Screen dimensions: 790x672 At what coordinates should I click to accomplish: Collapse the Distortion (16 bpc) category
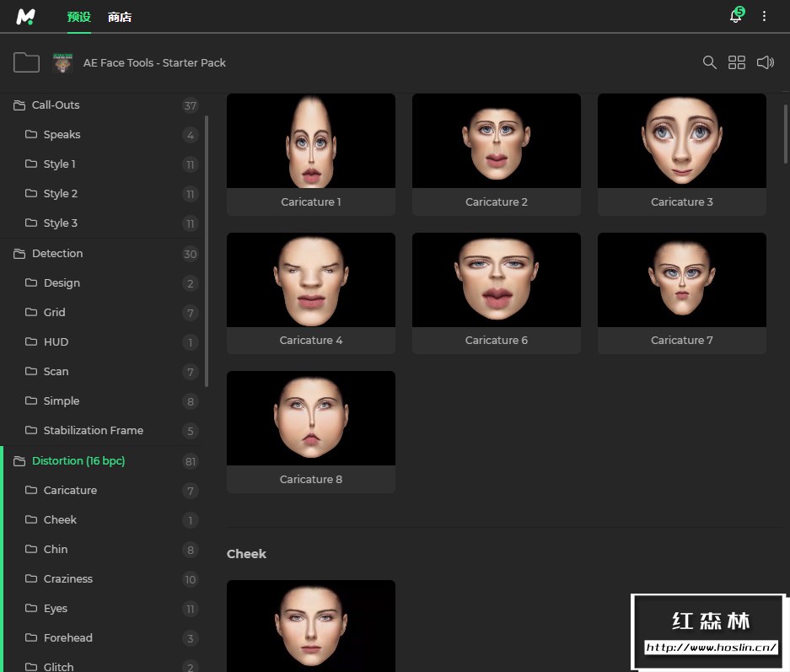pyautogui.click(x=78, y=461)
